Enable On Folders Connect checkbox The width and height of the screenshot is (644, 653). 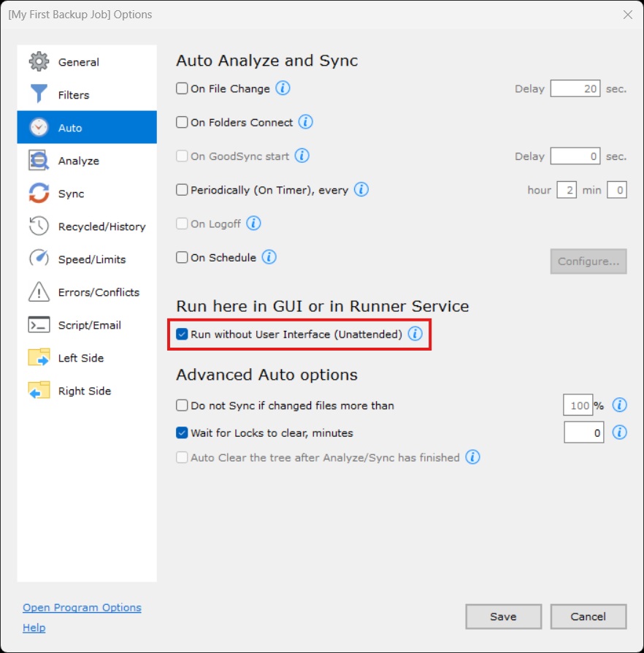point(182,122)
